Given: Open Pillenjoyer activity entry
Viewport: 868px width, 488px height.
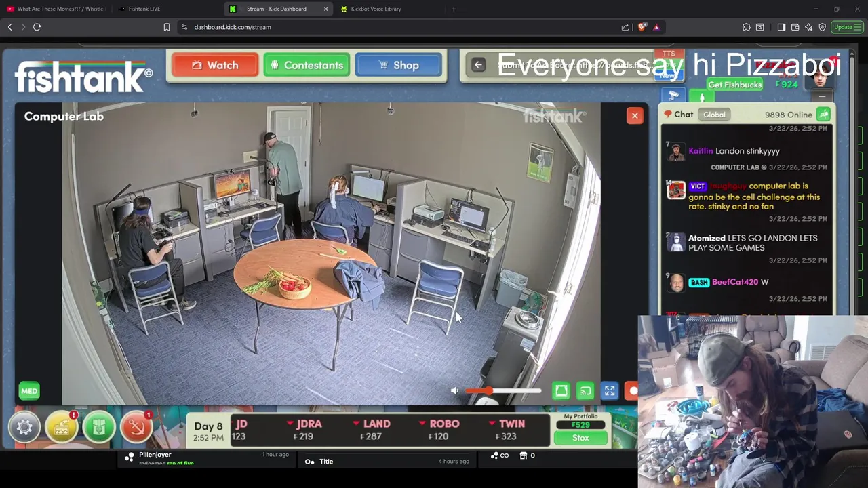Looking at the screenshot, I should click(x=208, y=458).
